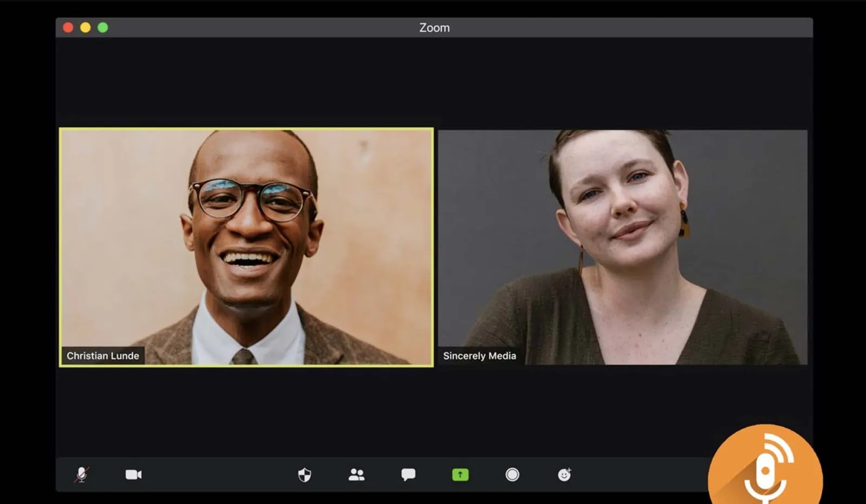
Task: Minimize the Zoom window with yellow button
Action: point(86,28)
